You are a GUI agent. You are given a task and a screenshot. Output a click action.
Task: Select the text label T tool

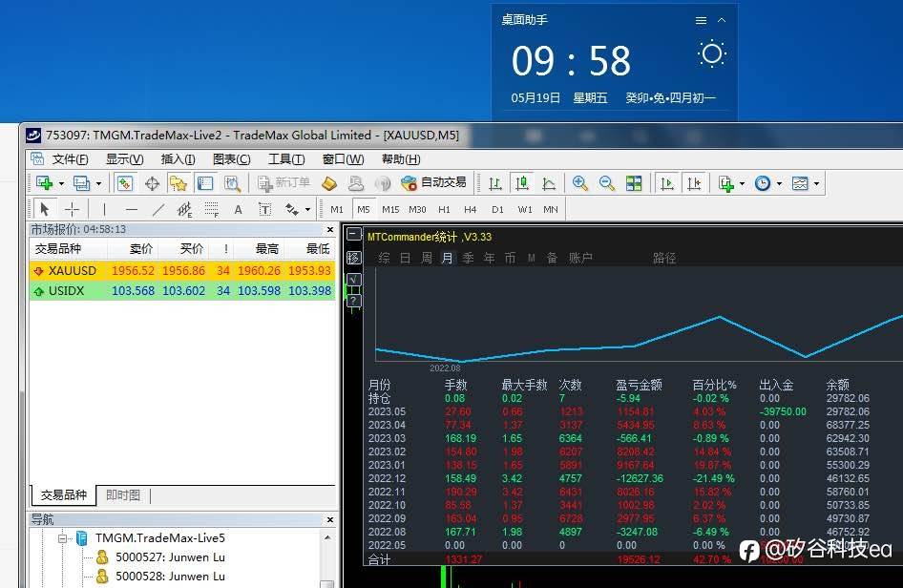[265, 209]
